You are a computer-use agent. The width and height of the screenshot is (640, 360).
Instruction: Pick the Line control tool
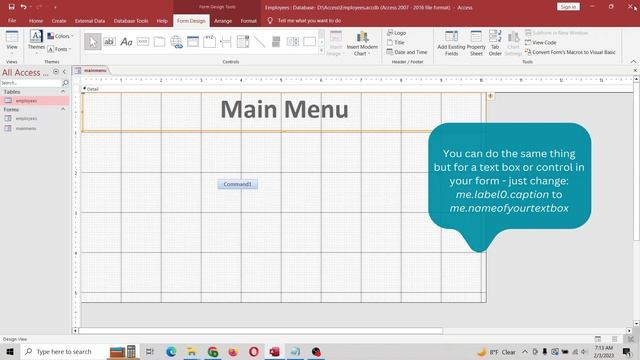click(x=259, y=42)
